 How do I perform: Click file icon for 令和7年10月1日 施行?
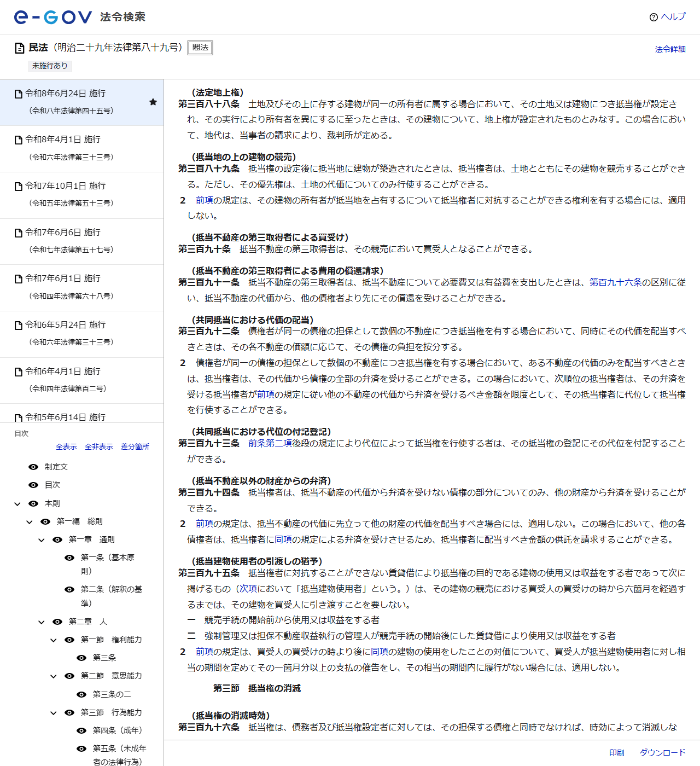[x=19, y=187]
